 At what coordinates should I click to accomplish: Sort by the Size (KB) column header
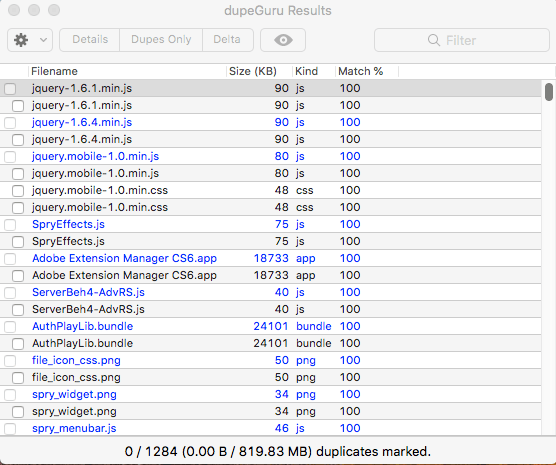coord(260,71)
